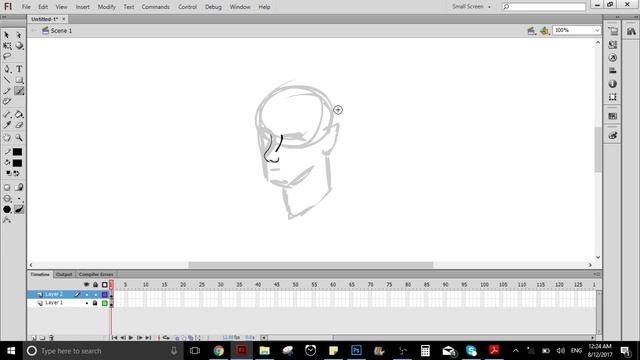This screenshot has width=640, height=360.
Task: Open the Properties panel icon
Action: tap(613, 31)
